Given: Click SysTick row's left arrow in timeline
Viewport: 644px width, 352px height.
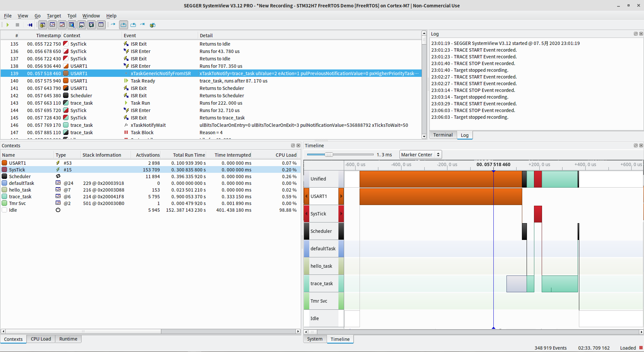Looking at the screenshot, I should coord(306,214).
